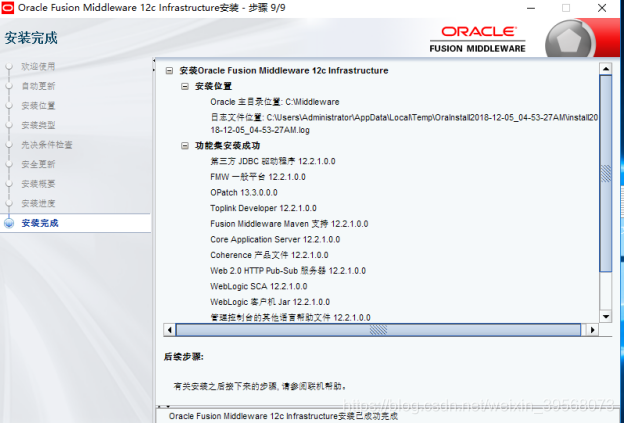The image size is (624, 424).
Task: Select OPatch 13.3.0.0.0 row
Action: pos(244,193)
